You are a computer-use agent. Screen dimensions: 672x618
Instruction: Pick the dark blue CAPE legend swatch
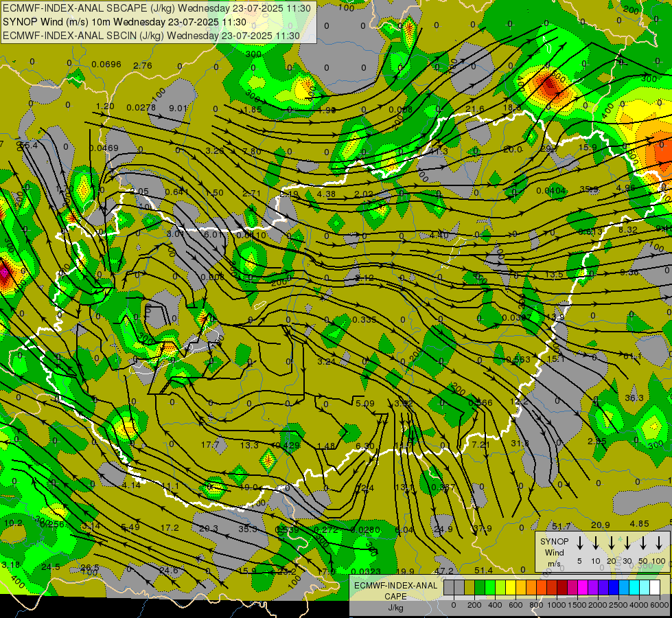pyautogui.click(x=614, y=587)
